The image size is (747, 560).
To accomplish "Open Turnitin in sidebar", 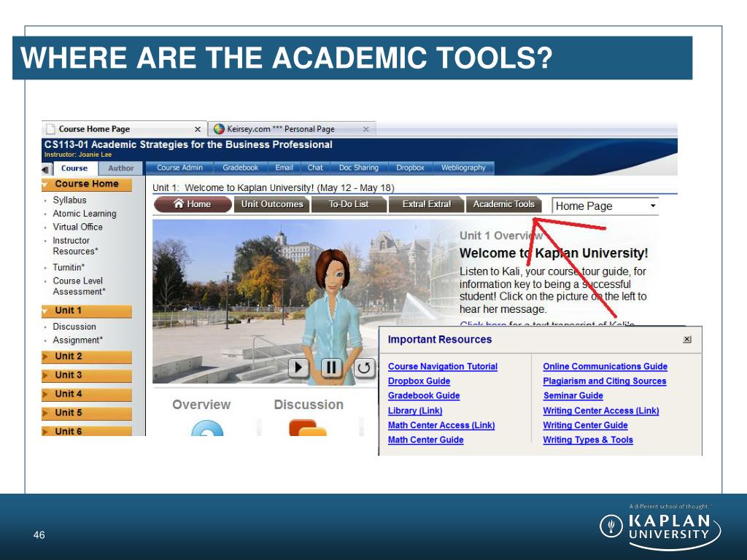I will click(x=69, y=267).
